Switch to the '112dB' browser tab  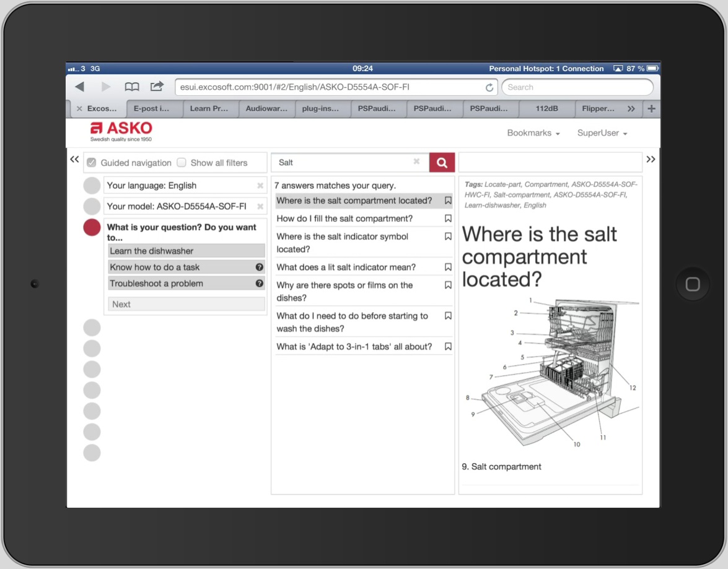pos(546,108)
